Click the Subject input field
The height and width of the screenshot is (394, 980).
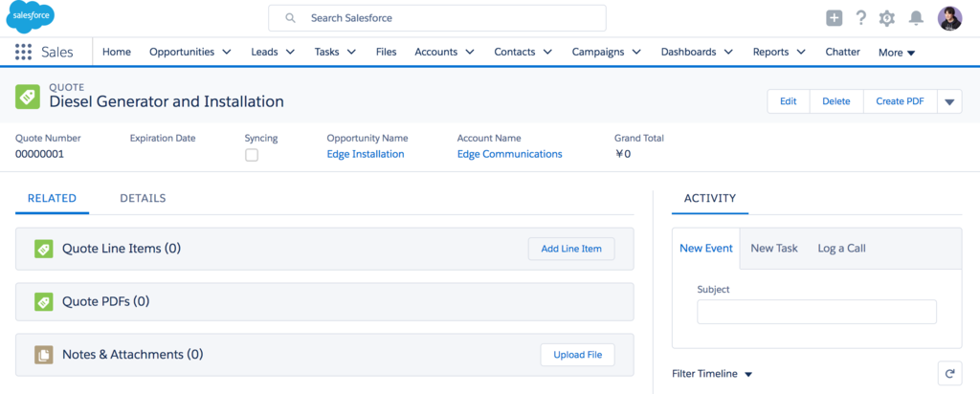pyautogui.click(x=816, y=312)
